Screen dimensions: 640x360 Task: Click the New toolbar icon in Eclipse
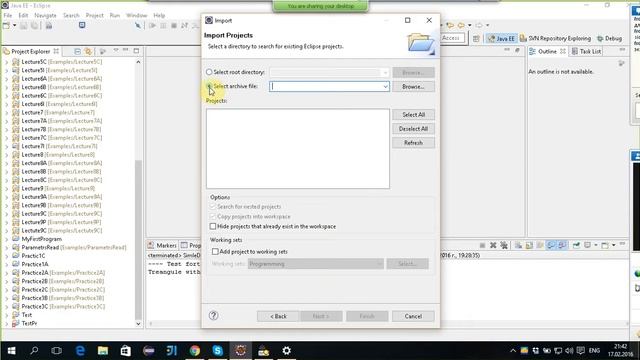[x=7, y=26]
